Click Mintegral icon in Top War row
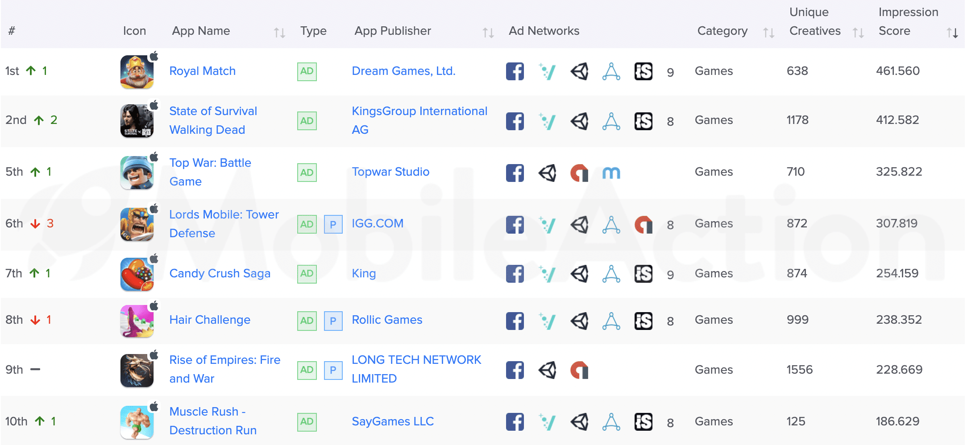Screen dimensions: 980x445 (x=611, y=173)
